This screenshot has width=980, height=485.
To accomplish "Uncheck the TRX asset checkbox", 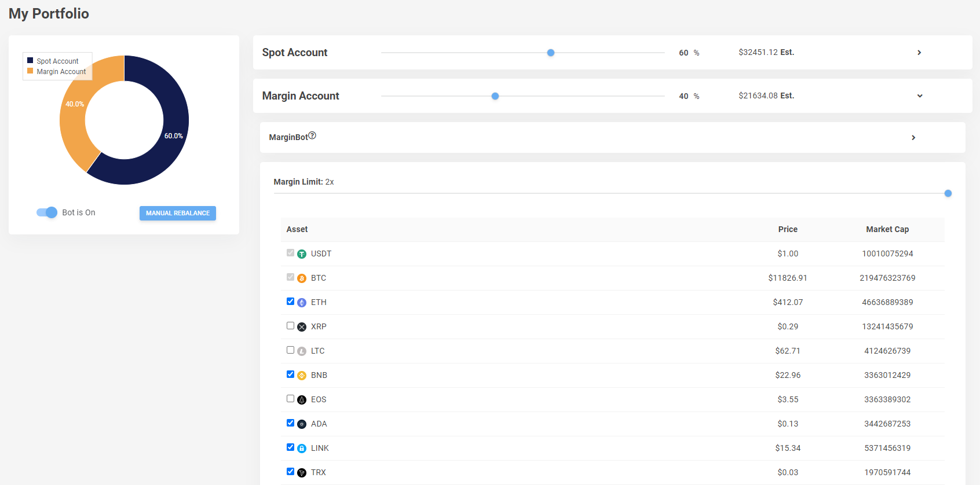I will (290, 472).
